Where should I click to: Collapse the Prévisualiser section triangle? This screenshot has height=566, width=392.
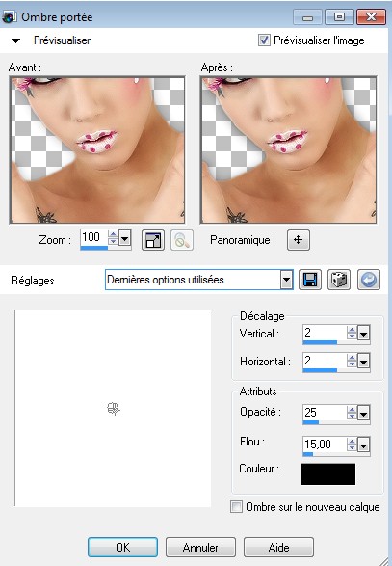[15, 40]
